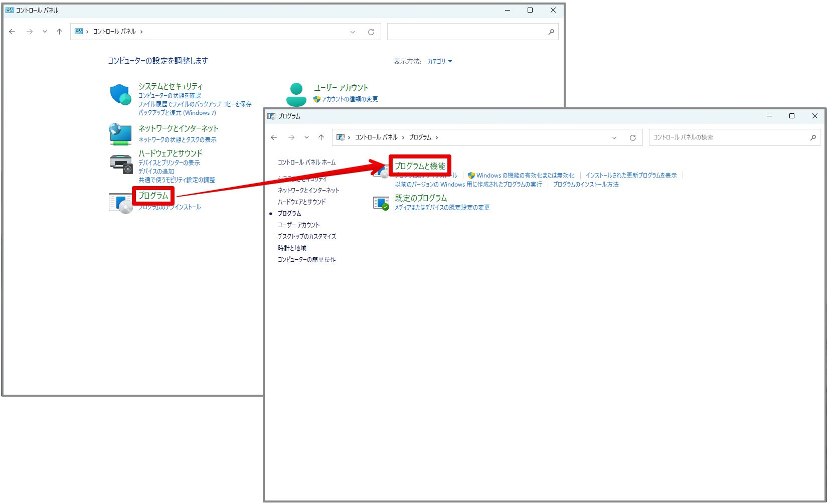Click Windows の機能の有効化または無効化 link

[x=525, y=176]
